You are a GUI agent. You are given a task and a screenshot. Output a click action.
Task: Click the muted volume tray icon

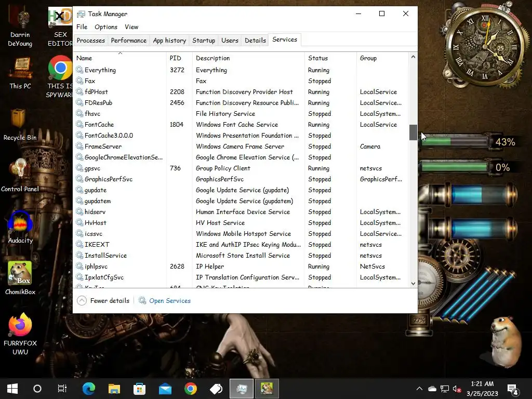457,389
